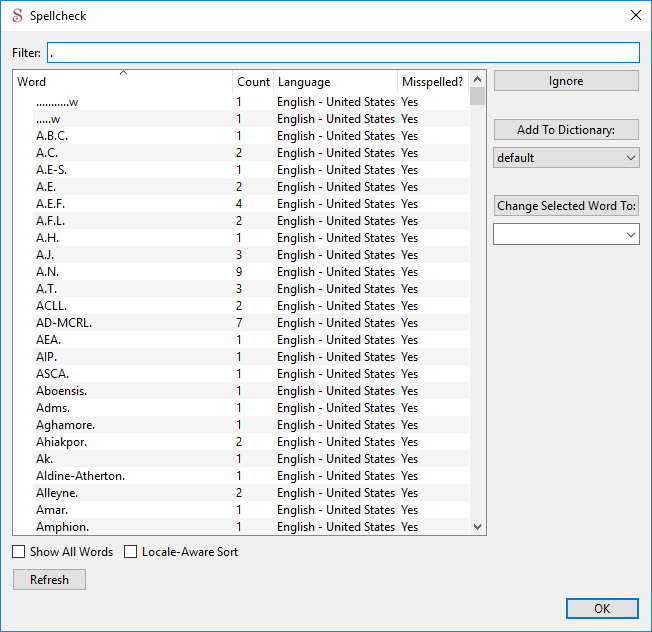Image resolution: width=652 pixels, height=632 pixels.
Task: Open the default dictionary dropdown
Action: click(x=566, y=158)
